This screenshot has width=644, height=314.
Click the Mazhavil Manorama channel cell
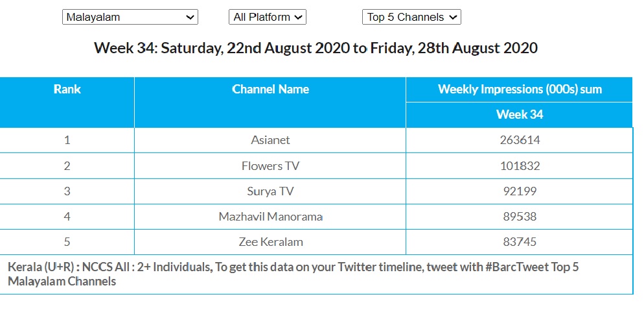pos(270,217)
